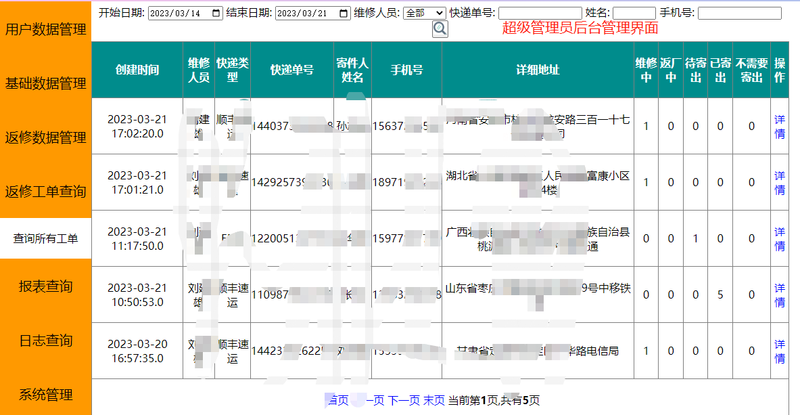Screen dimensions: 800x415
Task: Click the 2023-03-20 16:57:35.0 timestamp cell
Action: click(x=137, y=351)
